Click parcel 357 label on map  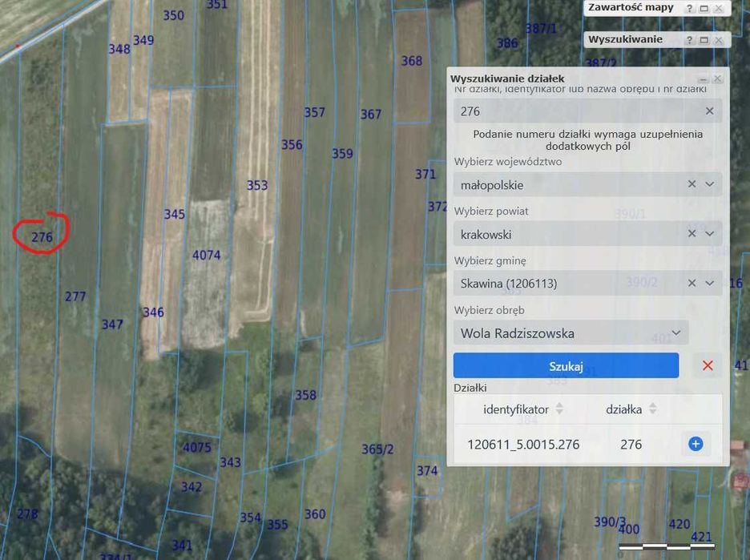(314, 112)
